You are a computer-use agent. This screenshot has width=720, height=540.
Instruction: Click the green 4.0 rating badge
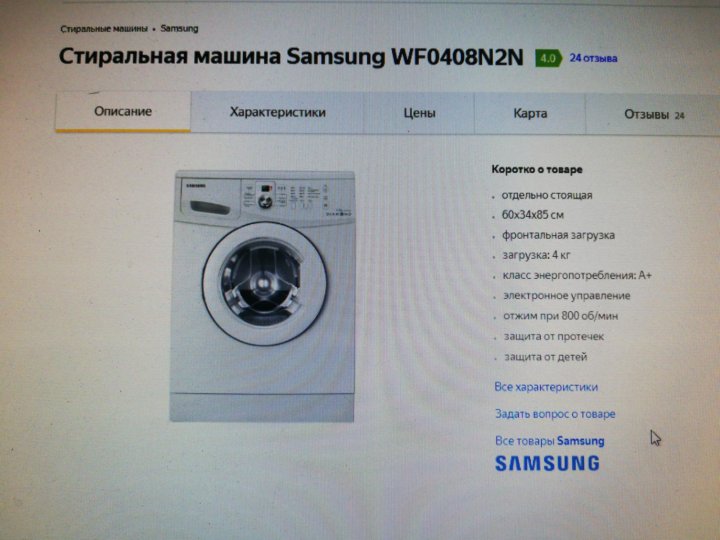(548, 58)
